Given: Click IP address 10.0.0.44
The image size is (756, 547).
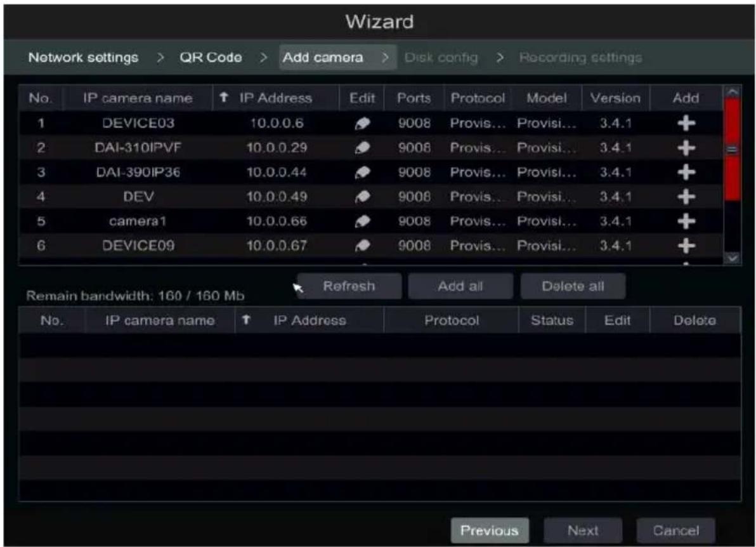Looking at the screenshot, I should (277, 172).
